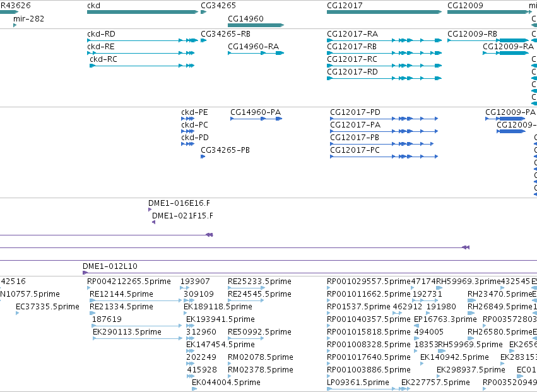Select the CG12017-PA protein feature
Image resolution: width=537 pixels, height=392 pixels.
[x=384, y=131]
